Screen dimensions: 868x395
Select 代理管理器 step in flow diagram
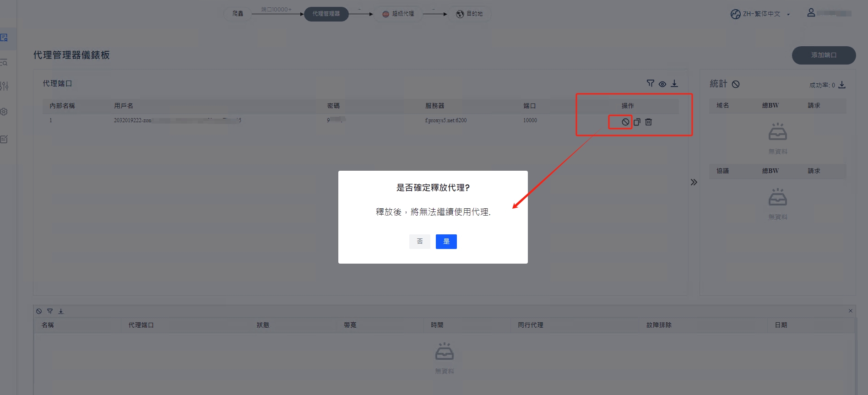click(326, 14)
